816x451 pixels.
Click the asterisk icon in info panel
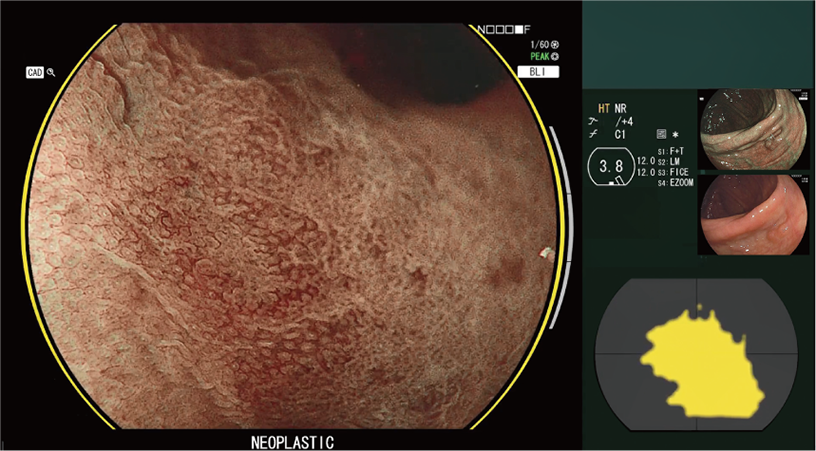(675, 133)
